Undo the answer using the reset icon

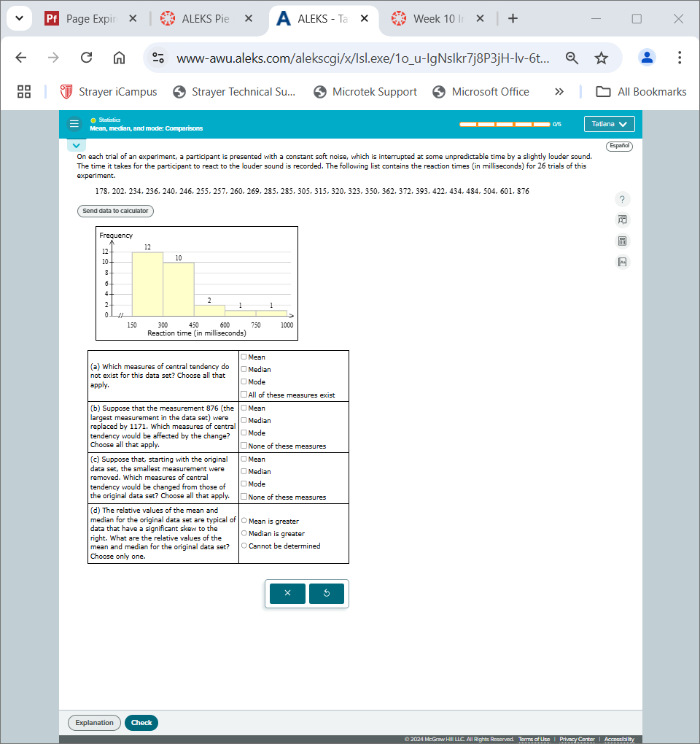click(x=327, y=593)
